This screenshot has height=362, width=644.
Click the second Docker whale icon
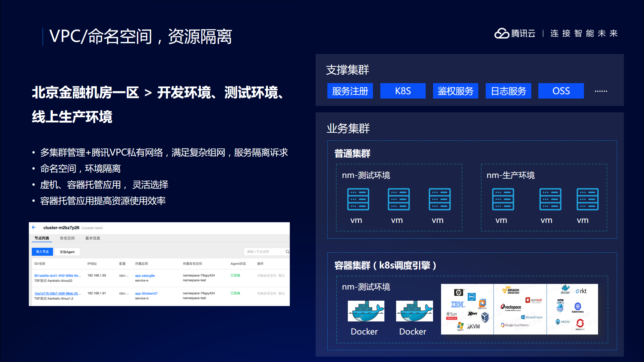[x=414, y=311]
